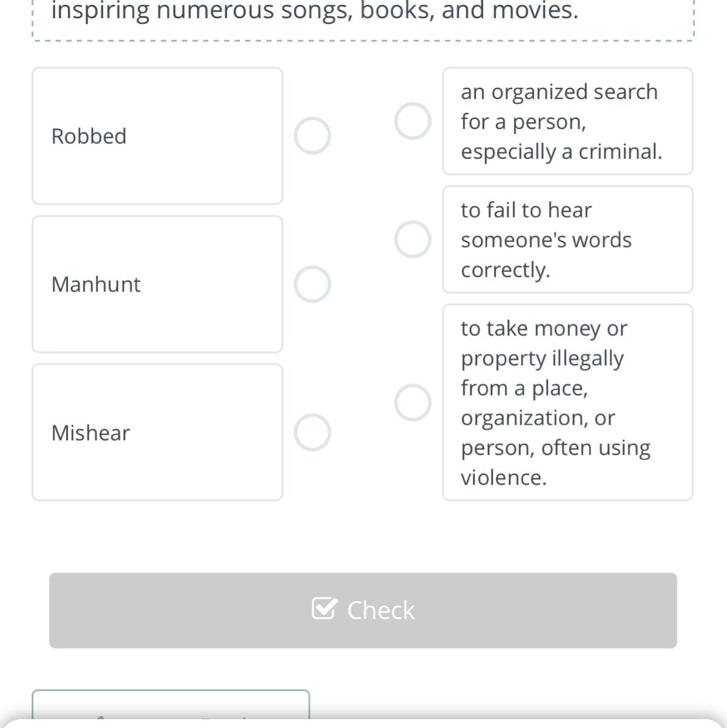
Task: Click the Mishear word card
Action: pos(157,433)
